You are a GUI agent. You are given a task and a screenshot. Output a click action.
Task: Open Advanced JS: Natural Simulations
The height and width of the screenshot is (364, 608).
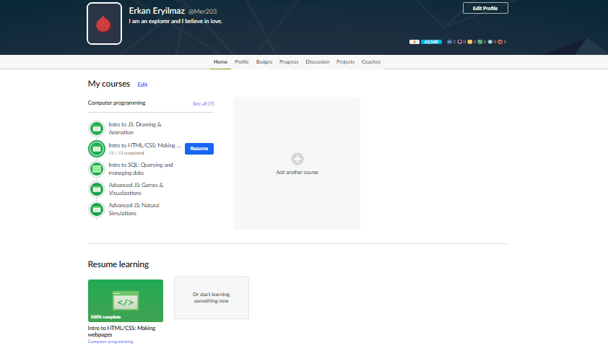pyautogui.click(x=134, y=209)
